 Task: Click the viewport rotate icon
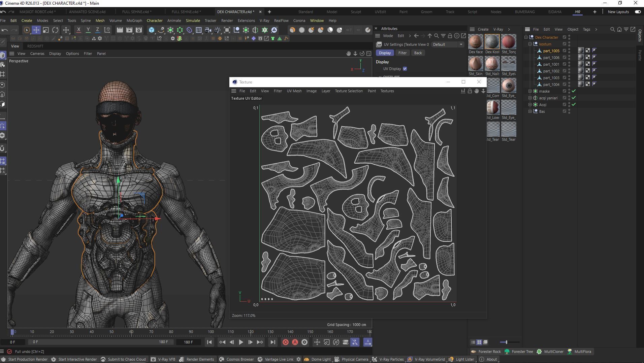[x=362, y=54]
